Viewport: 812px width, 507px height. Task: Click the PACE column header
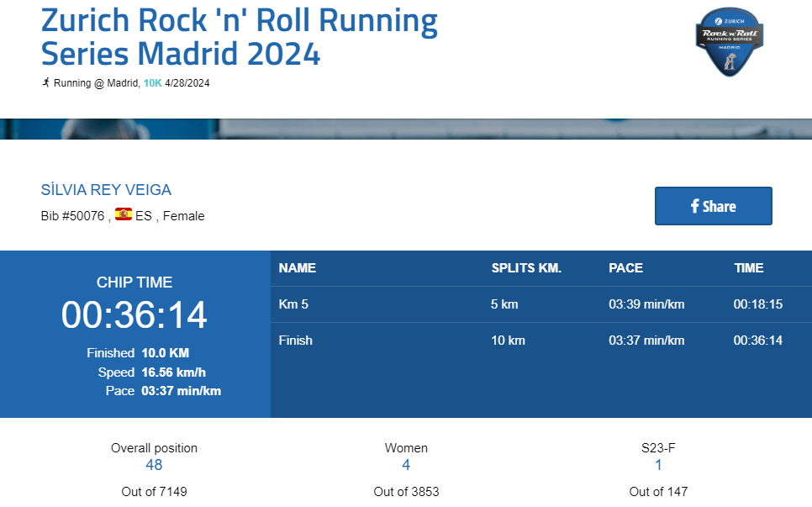coord(625,267)
